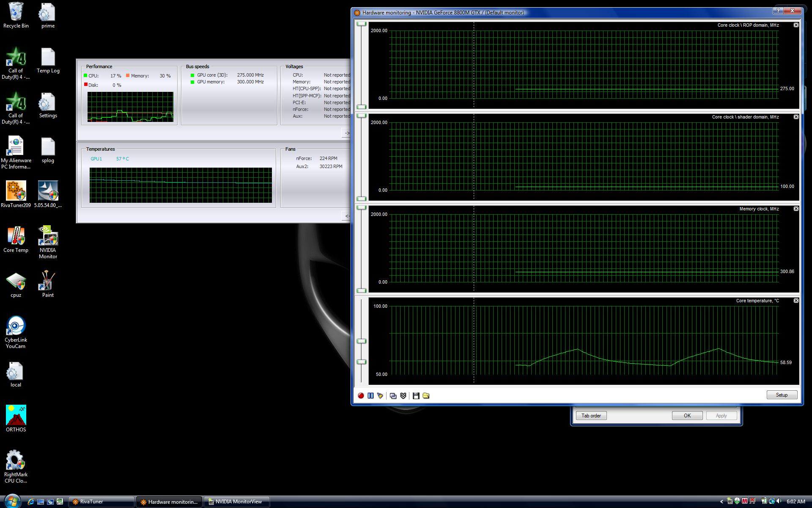
Task: Launch RivaTuner209 desktop icon
Action: coord(16,194)
